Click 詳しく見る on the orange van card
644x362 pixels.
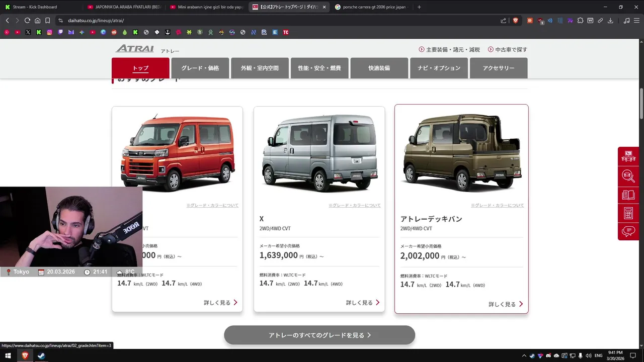pos(221,303)
